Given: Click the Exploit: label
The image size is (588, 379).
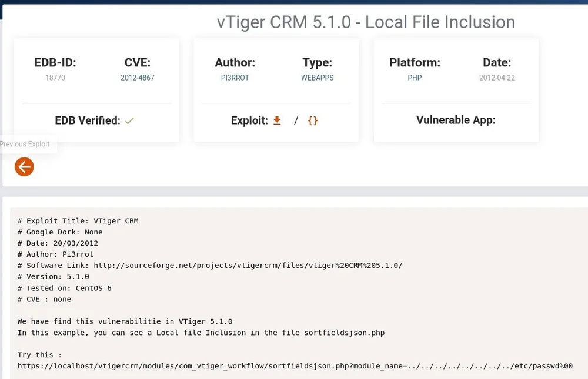Looking at the screenshot, I should click(249, 120).
